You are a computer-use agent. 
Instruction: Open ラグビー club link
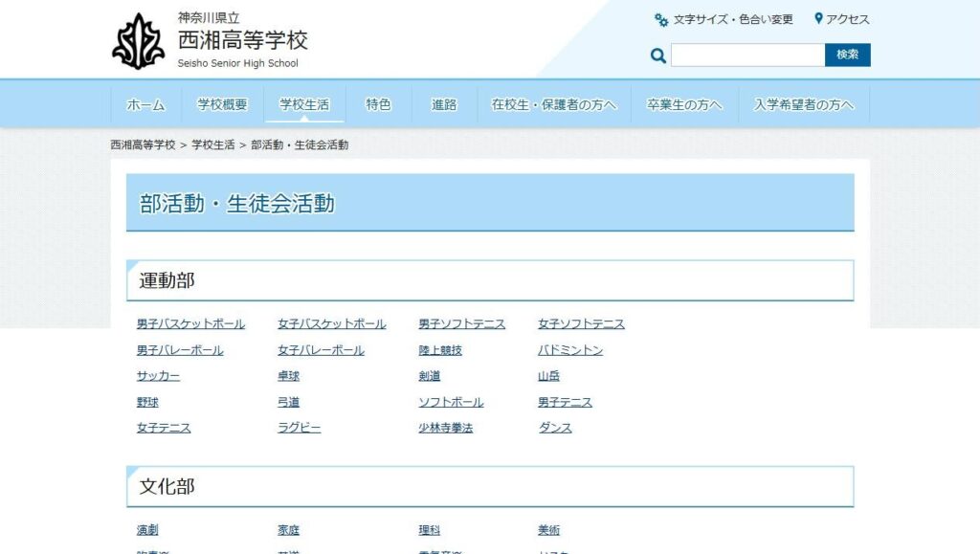[300, 428]
